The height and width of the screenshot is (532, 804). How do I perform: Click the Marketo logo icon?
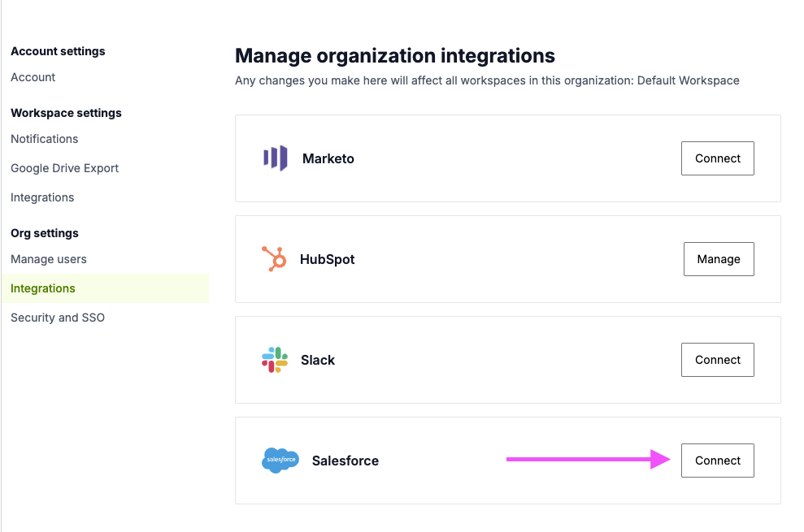(x=276, y=158)
